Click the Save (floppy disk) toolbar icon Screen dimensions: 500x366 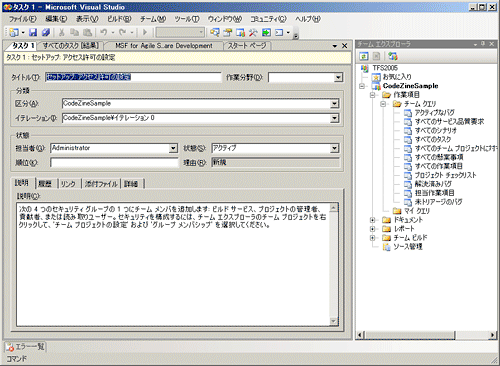point(33,32)
